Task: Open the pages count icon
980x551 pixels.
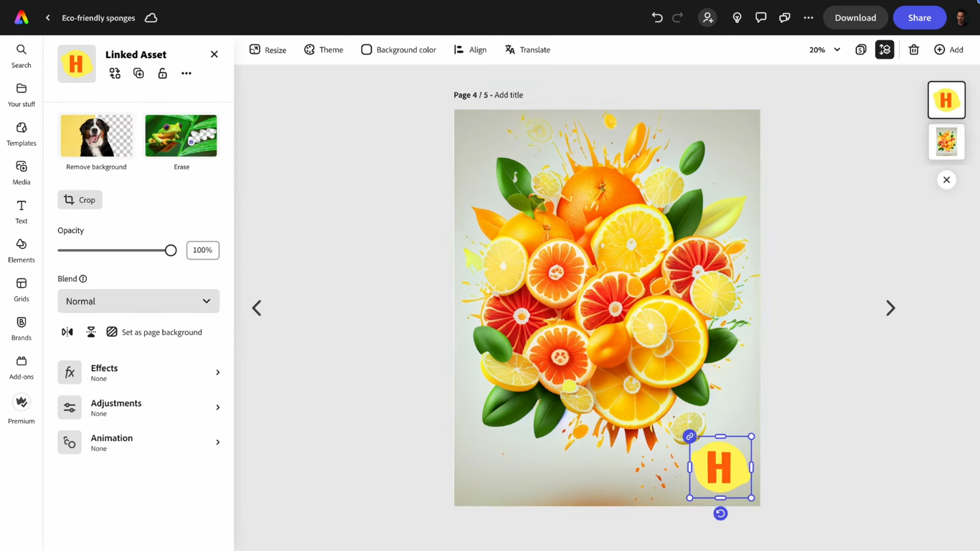Action: pos(861,50)
